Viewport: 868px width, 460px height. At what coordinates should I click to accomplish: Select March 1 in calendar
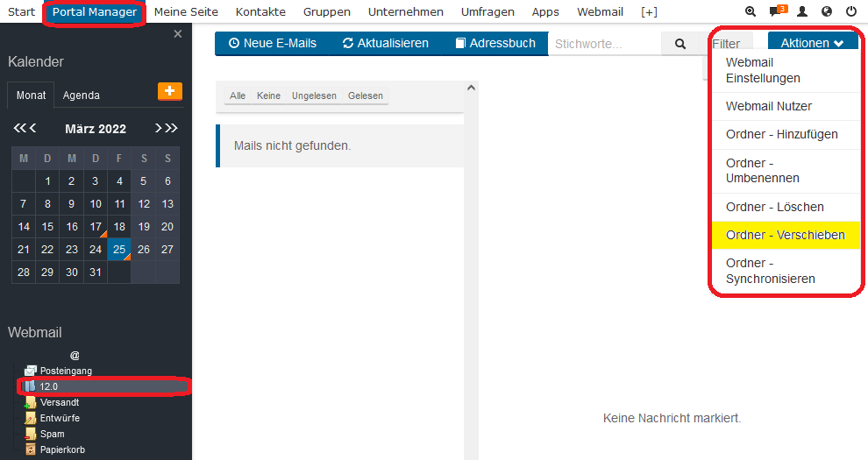(47, 180)
